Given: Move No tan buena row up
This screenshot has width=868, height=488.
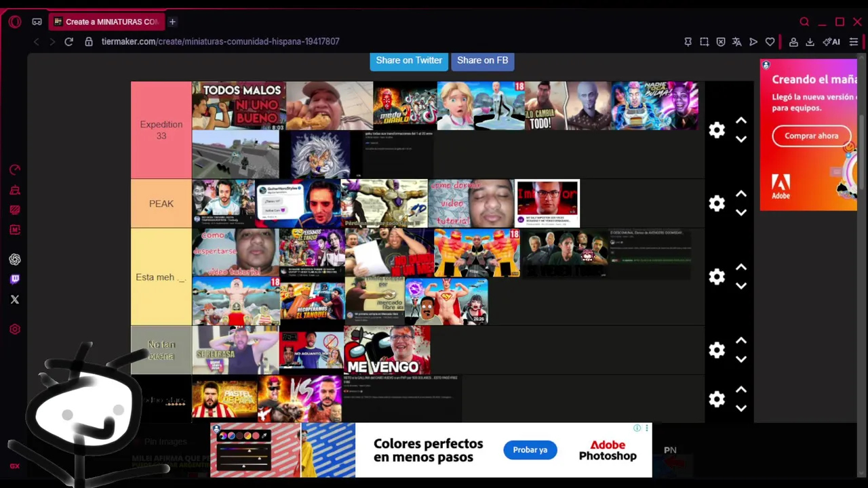Looking at the screenshot, I should 741,340.
